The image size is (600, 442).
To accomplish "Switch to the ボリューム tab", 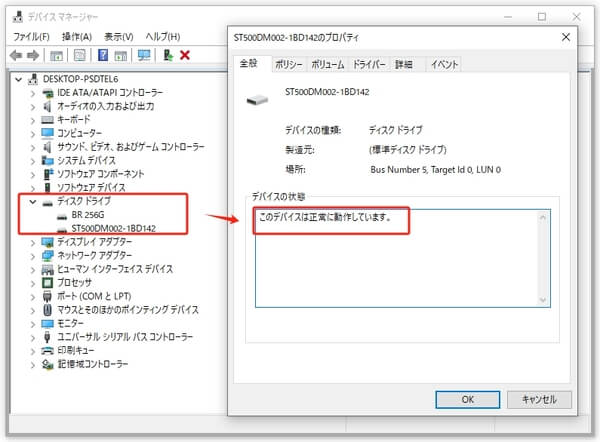I will [x=327, y=64].
